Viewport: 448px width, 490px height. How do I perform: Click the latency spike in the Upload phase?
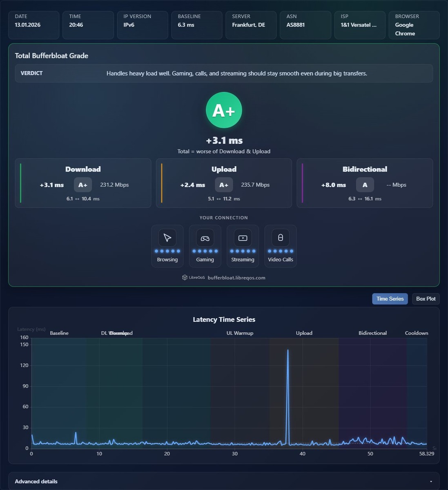(x=288, y=351)
